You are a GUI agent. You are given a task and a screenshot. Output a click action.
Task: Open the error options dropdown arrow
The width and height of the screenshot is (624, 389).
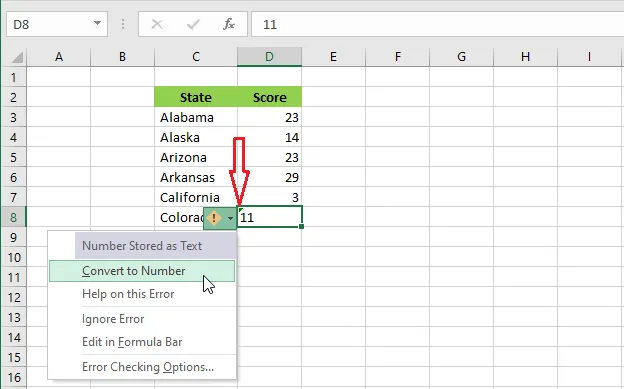coord(230,218)
